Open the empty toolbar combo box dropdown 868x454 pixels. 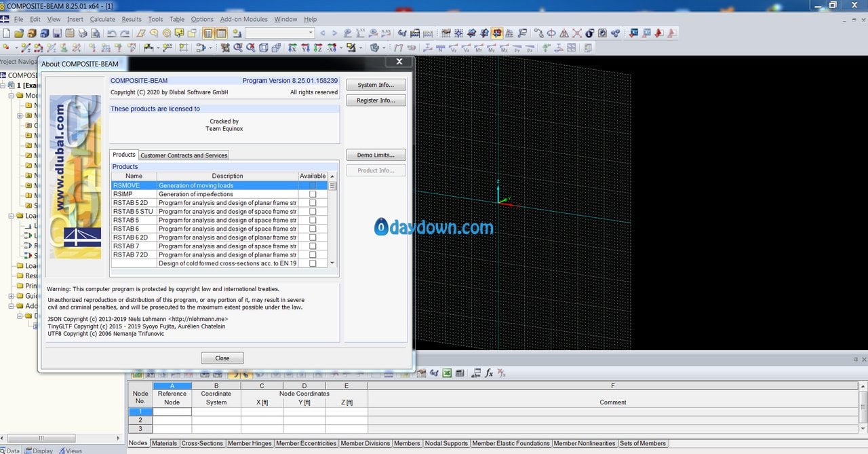pos(311,33)
